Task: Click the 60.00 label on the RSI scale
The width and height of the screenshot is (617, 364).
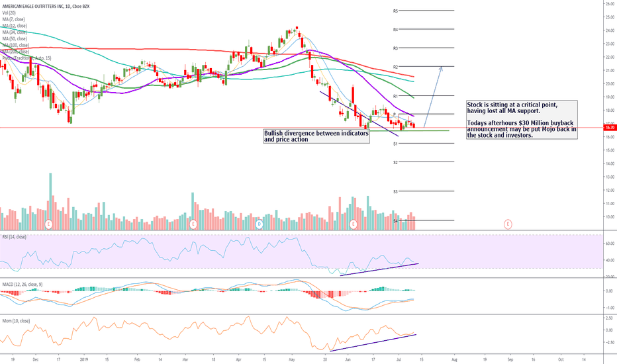Action: pyautogui.click(x=609, y=244)
